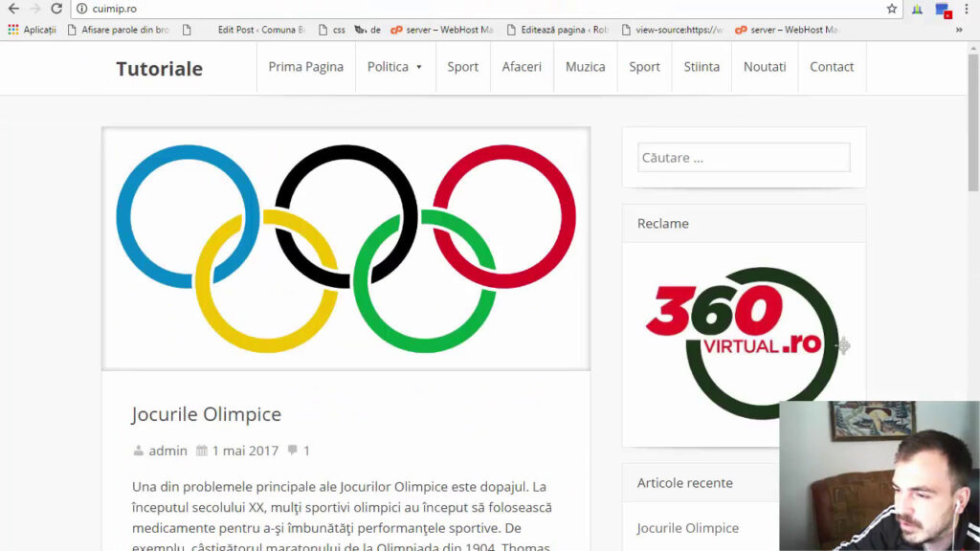
Task: Open the 'Edit Post ‹ Comuna B' bookmark
Action: [x=260, y=30]
